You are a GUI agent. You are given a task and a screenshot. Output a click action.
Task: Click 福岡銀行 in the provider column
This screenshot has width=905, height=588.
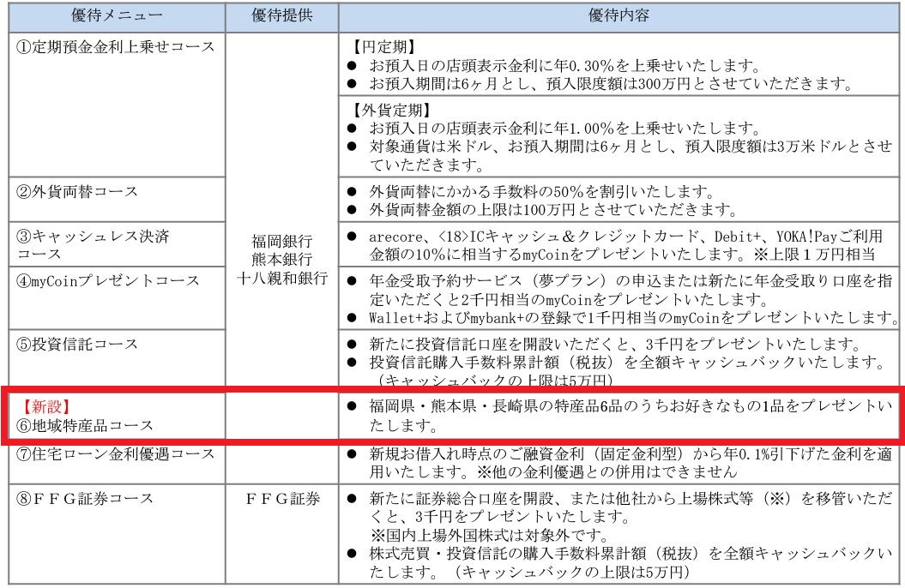pyautogui.click(x=281, y=241)
